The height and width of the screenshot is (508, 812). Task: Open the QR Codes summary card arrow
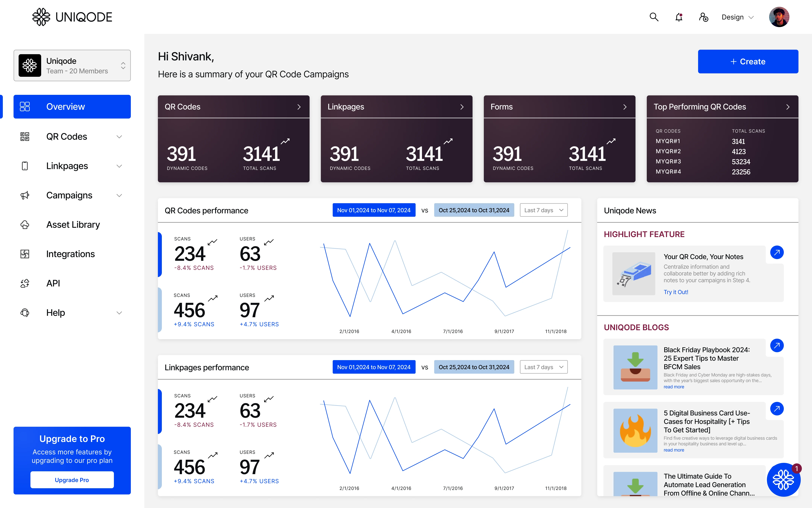(x=299, y=107)
